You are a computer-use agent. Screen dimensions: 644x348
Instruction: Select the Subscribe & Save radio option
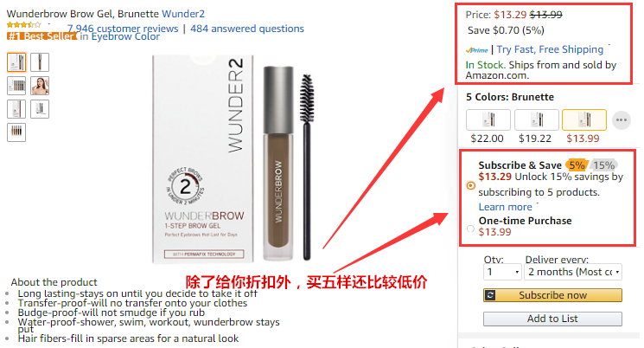[470, 185]
